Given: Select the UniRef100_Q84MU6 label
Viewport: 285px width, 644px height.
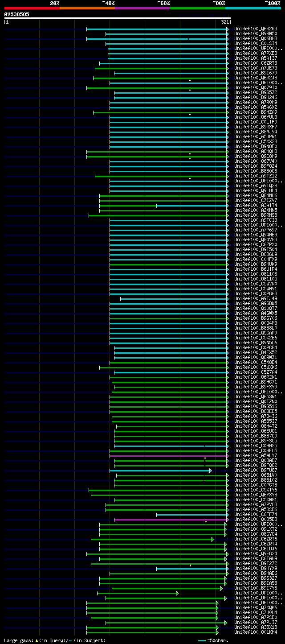Looking at the screenshot, I should [x=256, y=196].
